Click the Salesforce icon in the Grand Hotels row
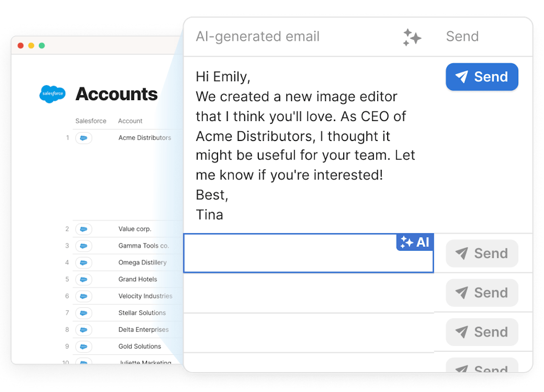The image size is (544, 392). click(x=83, y=279)
